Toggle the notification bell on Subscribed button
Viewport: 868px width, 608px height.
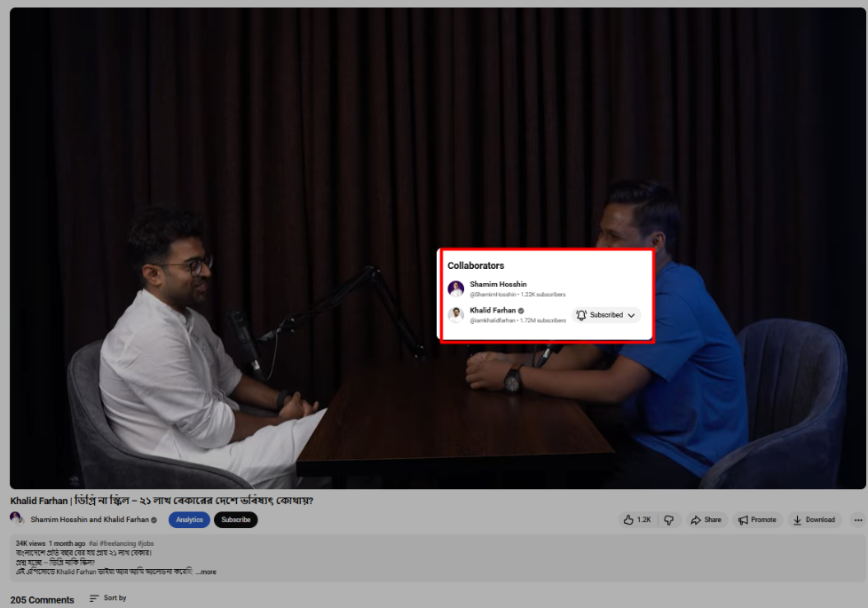point(581,315)
